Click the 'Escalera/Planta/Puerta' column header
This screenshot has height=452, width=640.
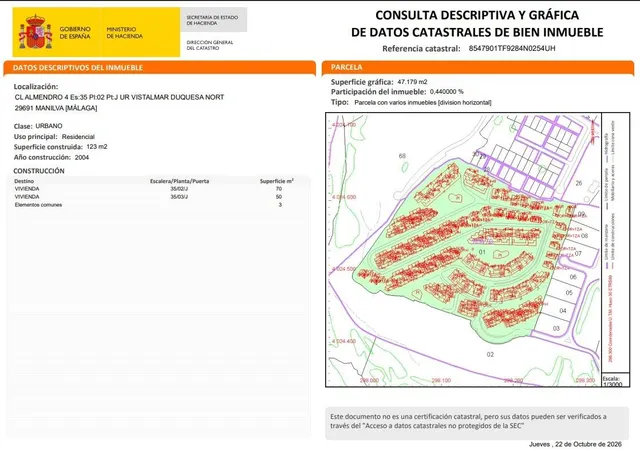click(180, 181)
